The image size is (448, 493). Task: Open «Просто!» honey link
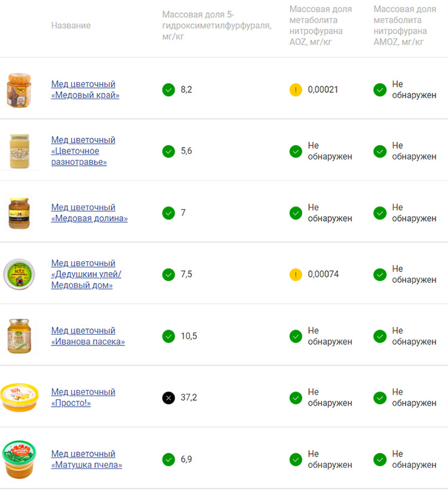tap(83, 398)
